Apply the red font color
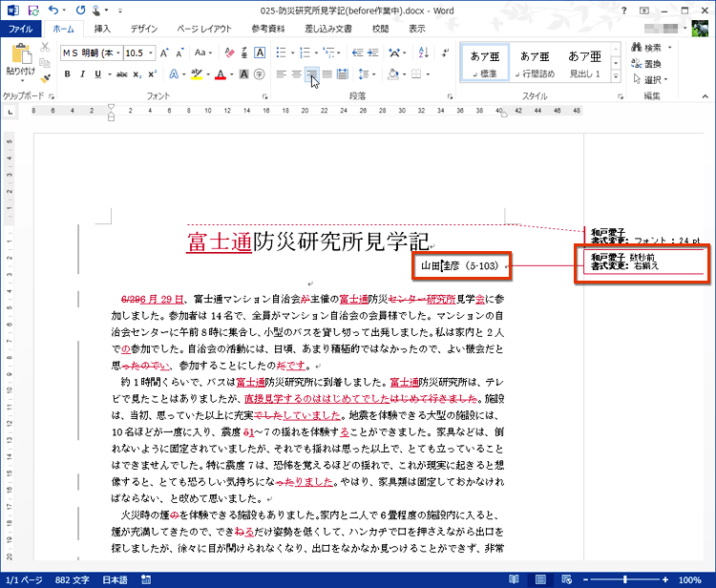The height and width of the screenshot is (588, 716). point(221,73)
